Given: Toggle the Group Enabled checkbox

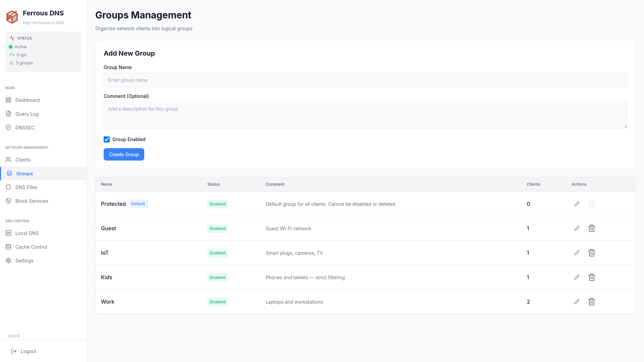Looking at the screenshot, I should [107, 139].
